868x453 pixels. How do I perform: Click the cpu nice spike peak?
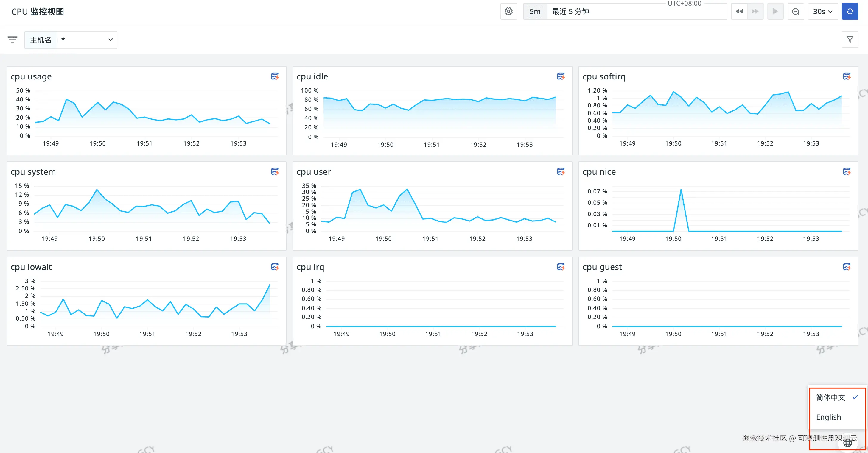(x=681, y=190)
